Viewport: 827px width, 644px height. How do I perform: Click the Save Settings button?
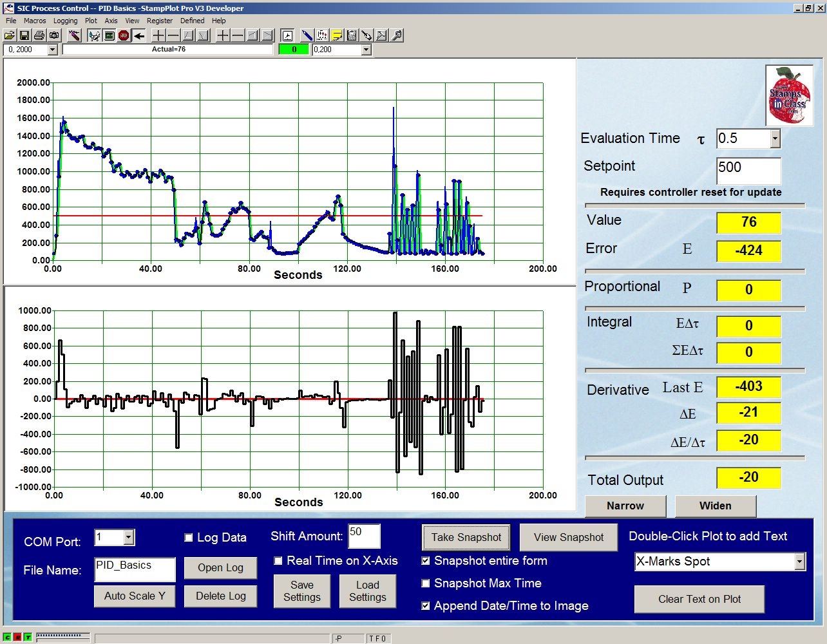[301, 591]
